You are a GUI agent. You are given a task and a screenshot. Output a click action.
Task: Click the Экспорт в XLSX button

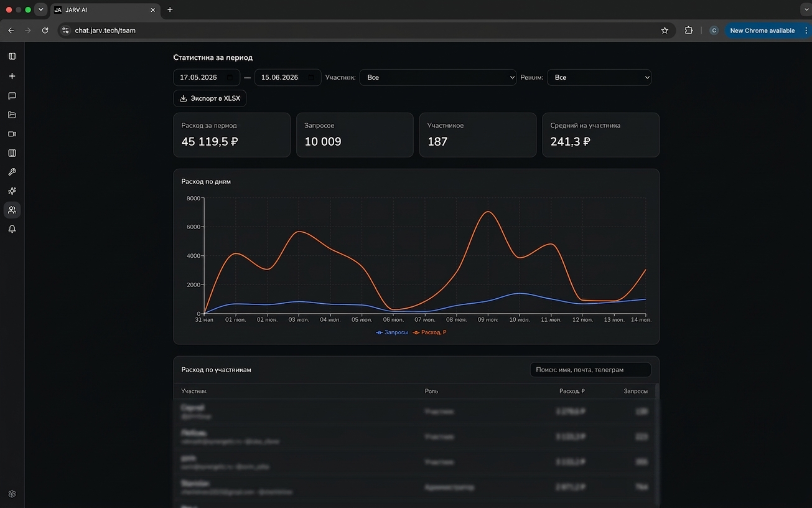point(210,98)
